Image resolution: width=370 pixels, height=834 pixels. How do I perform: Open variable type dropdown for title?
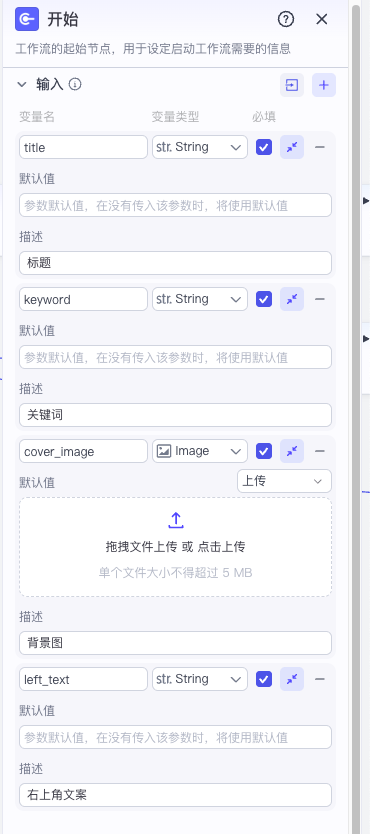(x=200, y=147)
